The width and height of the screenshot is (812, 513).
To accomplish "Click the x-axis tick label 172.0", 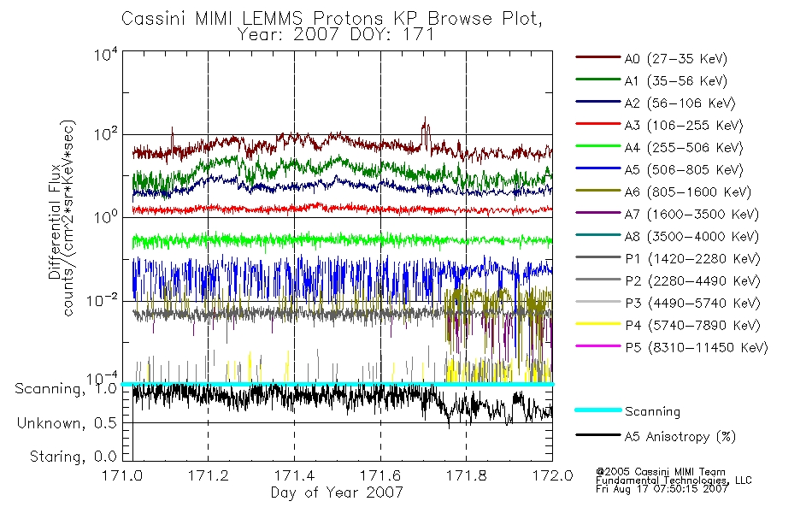I will tap(552, 475).
